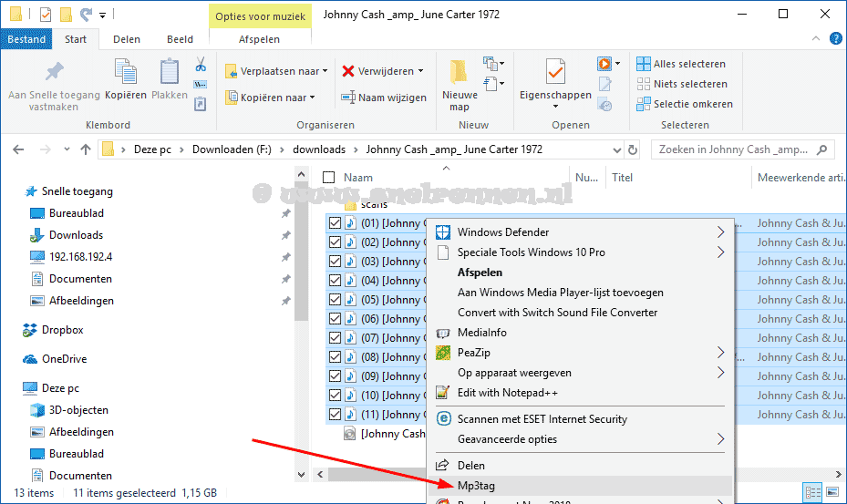Click the Kopiëren icon in the ribbon
The image size is (847, 504).
click(x=126, y=72)
